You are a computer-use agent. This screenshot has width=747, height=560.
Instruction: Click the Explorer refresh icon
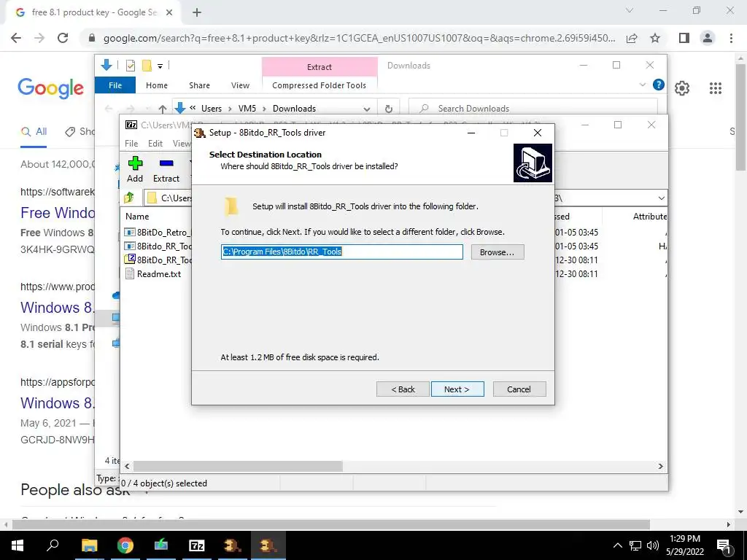[389, 109]
